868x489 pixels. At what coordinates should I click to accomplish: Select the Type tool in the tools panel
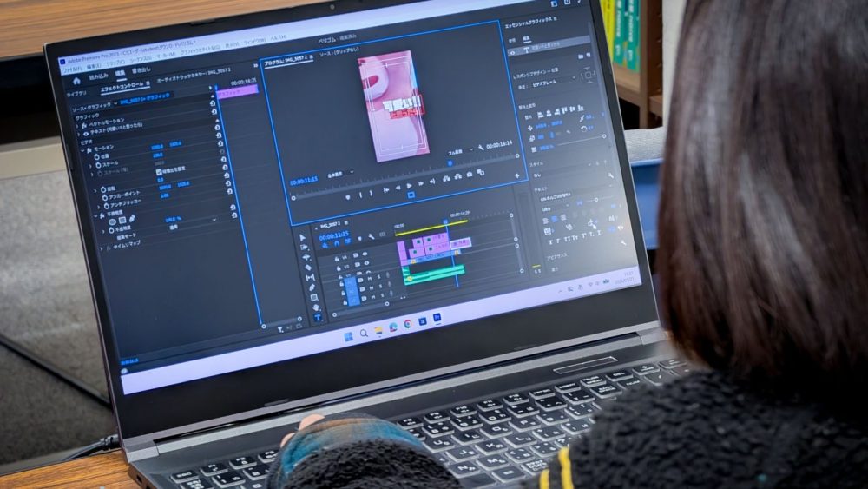click(319, 318)
